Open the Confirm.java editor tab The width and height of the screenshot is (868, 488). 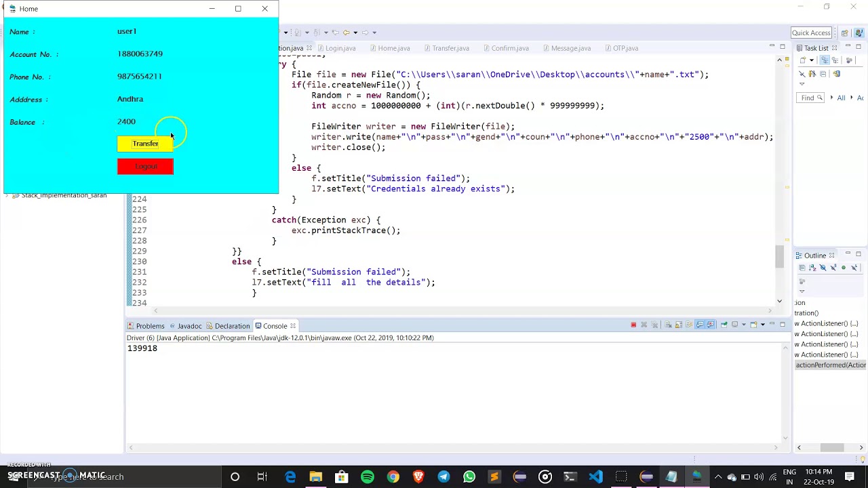pos(505,48)
